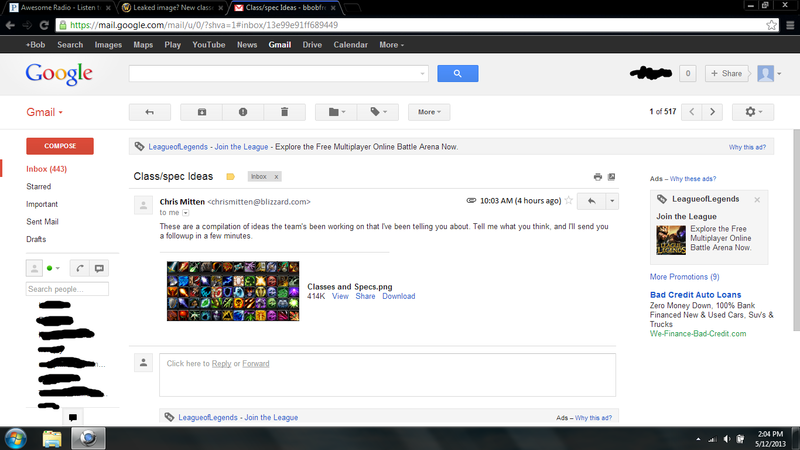The height and width of the screenshot is (450, 800).
Task: Open Drive in the Google bar
Action: pos(312,45)
